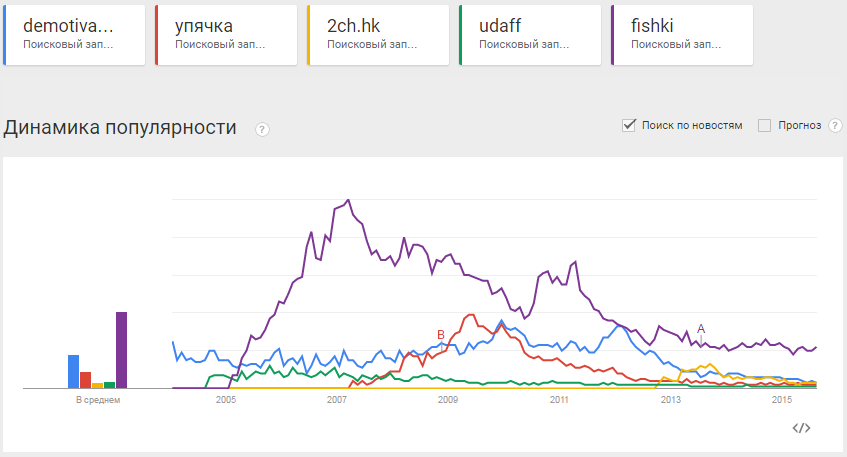847x457 pixels.
Task: Toggle Поиск по новостям checkbox
Action: click(x=630, y=125)
